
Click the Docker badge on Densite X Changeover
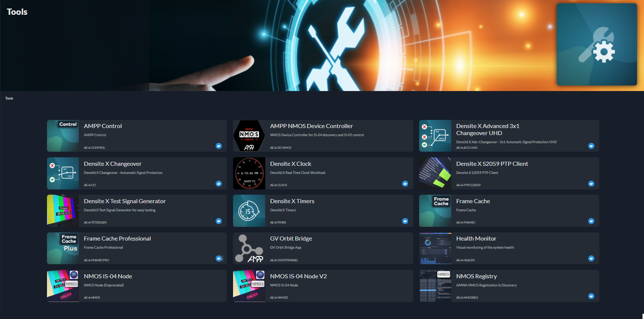click(219, 184)
